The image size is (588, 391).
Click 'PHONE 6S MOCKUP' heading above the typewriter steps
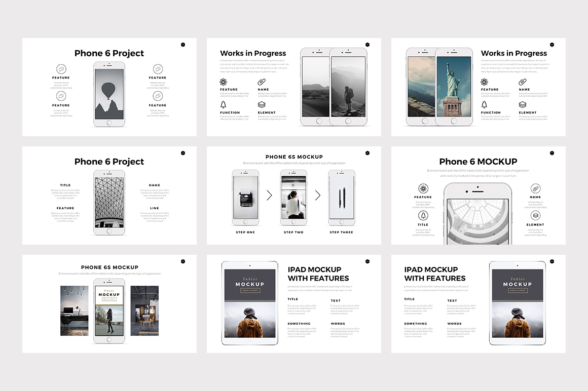294,157
